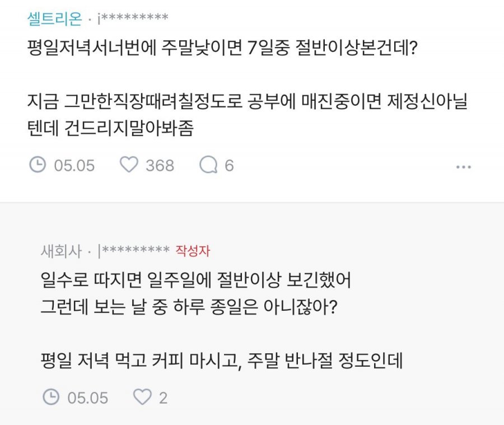Screen dimensions: 504x425
Task: Click the 368 like count
Action: click(x=160, y=166)
